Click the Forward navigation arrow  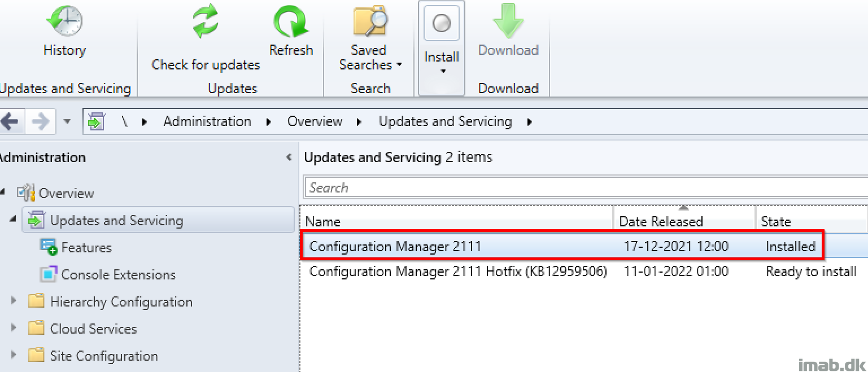(x=41, y=121)
